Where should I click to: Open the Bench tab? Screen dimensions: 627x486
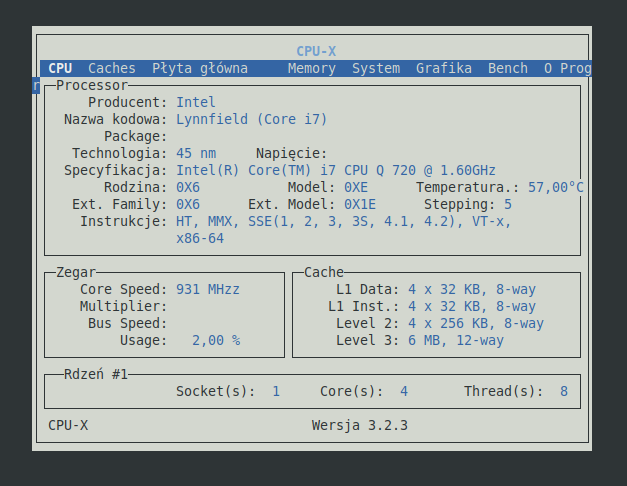coord(508,68)
